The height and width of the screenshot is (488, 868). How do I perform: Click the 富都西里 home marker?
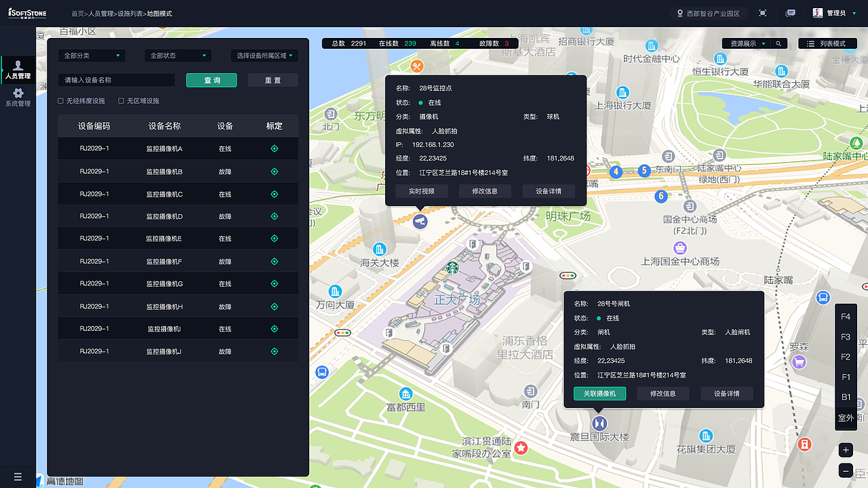click(x=406, y=394)
